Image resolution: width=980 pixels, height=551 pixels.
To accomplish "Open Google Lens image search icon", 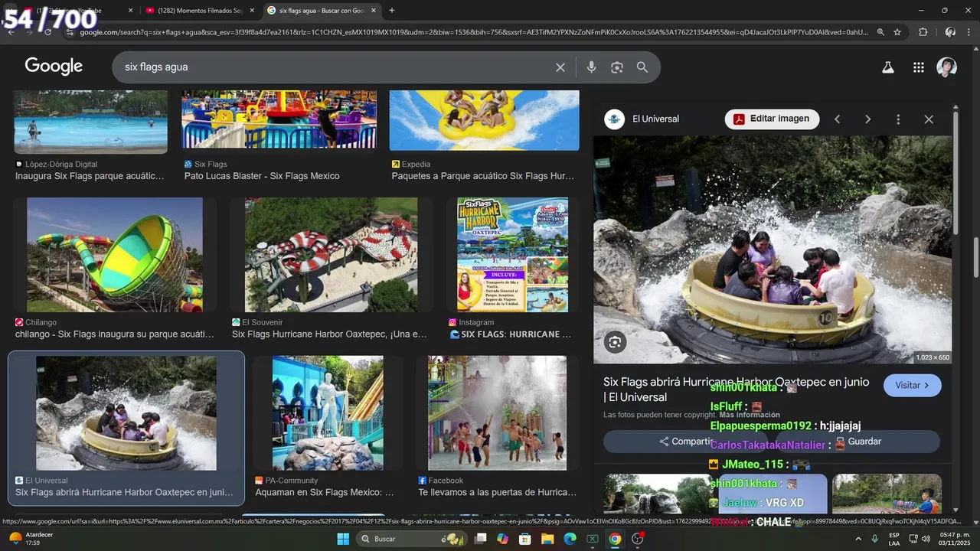I will point(617,67).
